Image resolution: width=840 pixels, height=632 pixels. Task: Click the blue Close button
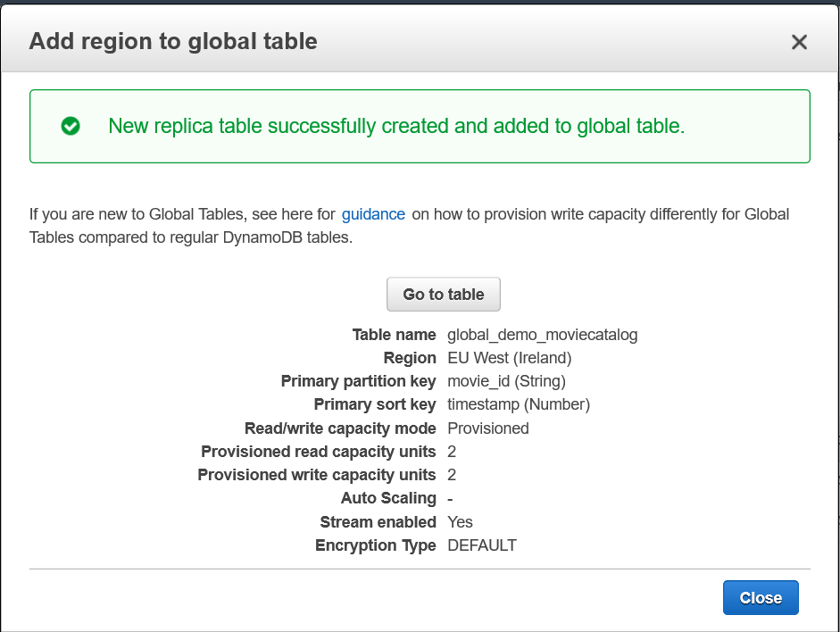pos(761,598)
